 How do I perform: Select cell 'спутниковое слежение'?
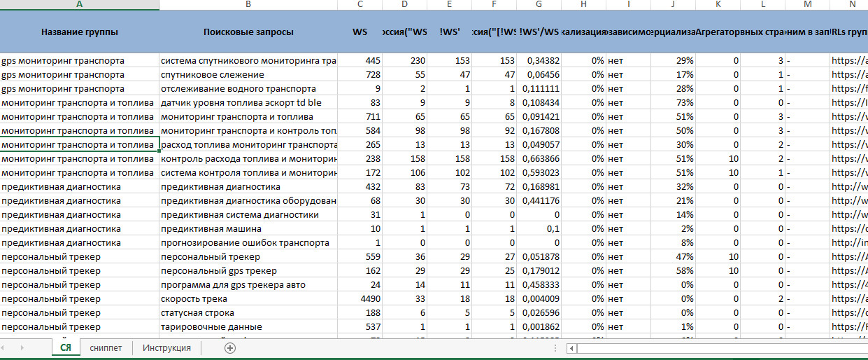click(248, 75)
